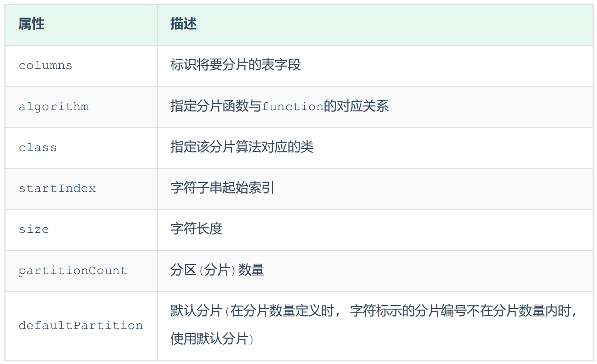Select the class attribute cell
The image size is (597, 364).
click(38, 147)
